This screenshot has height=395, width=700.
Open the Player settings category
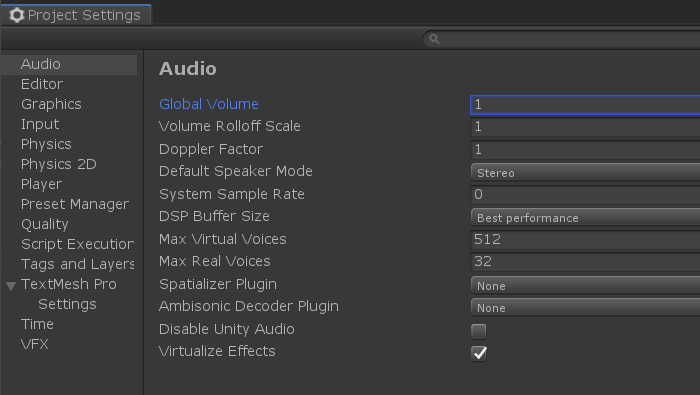pos(42,184)
